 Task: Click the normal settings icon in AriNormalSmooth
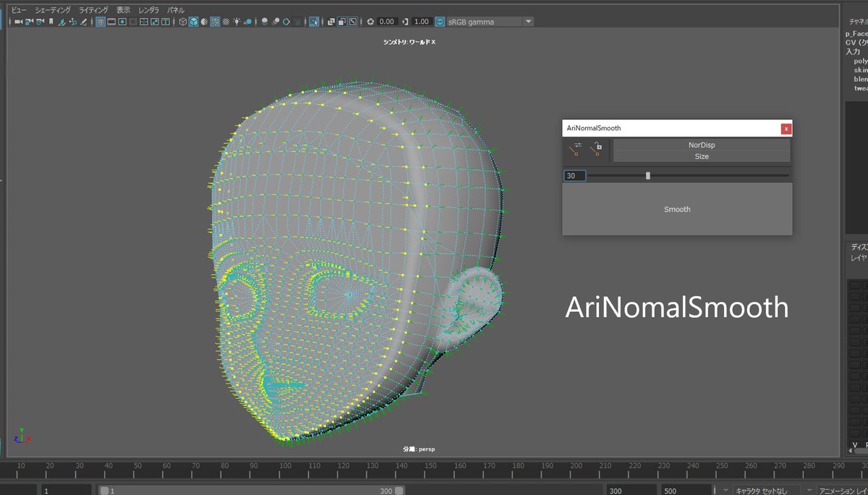576,150
